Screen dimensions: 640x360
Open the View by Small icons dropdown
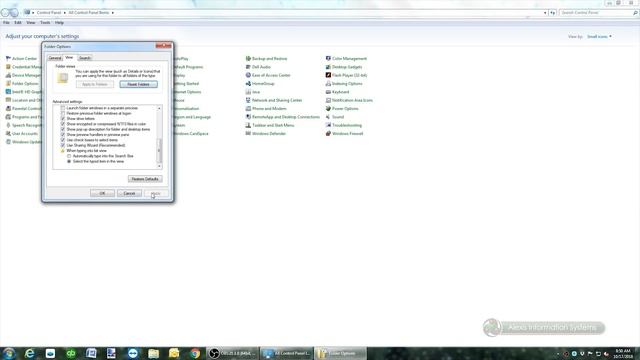pos(599,37)
